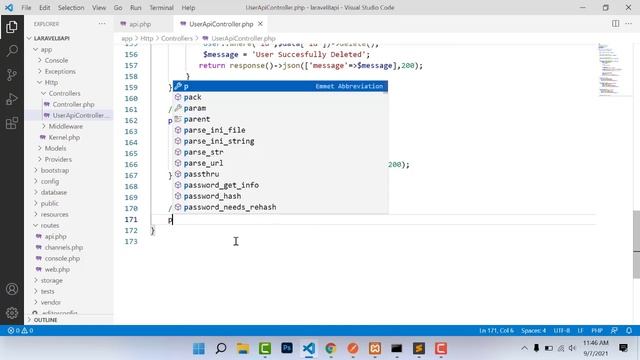Open the Terminal menu

tap(161, 7)
